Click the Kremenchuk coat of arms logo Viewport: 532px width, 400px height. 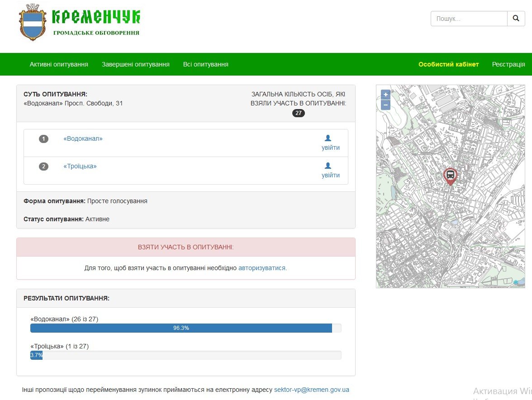(x=33, y=23)
